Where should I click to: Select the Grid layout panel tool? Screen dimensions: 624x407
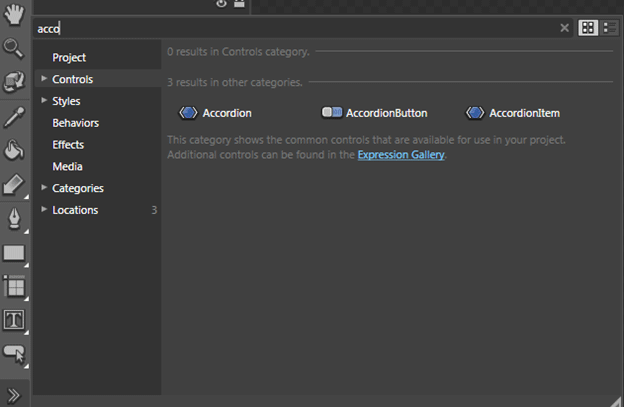(14, 286)
